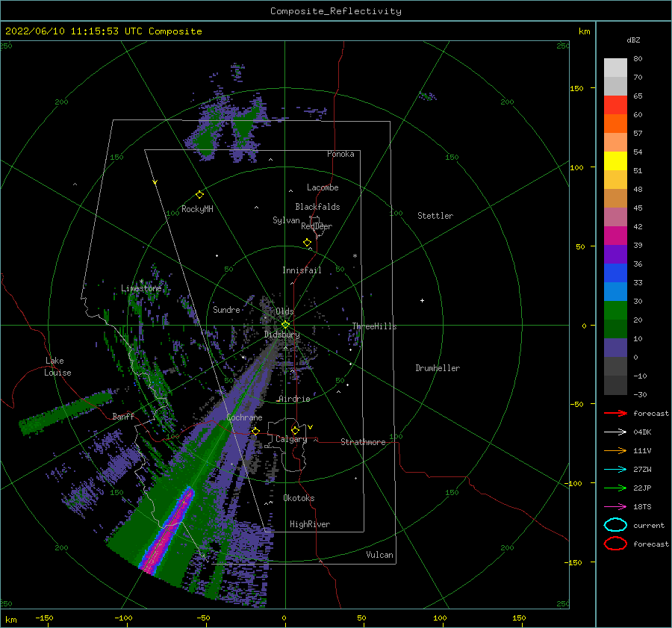Viewport: 672px width, 628px height.
Task: Click the HighRiver town label
Action: point(310,525)
